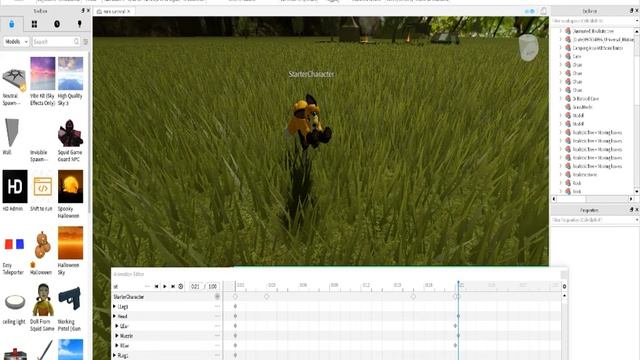Select the Wall model thumbnail

(12, 132)
